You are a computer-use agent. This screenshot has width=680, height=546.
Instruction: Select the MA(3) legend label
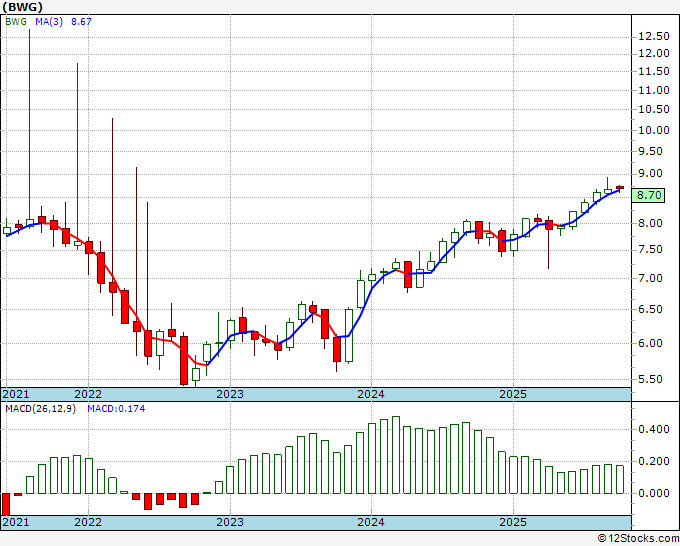point(49,21)
